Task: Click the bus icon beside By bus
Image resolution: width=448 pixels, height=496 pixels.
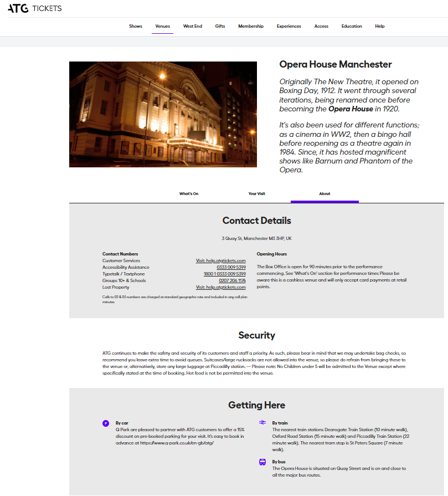Action: [x=262, y=462]
